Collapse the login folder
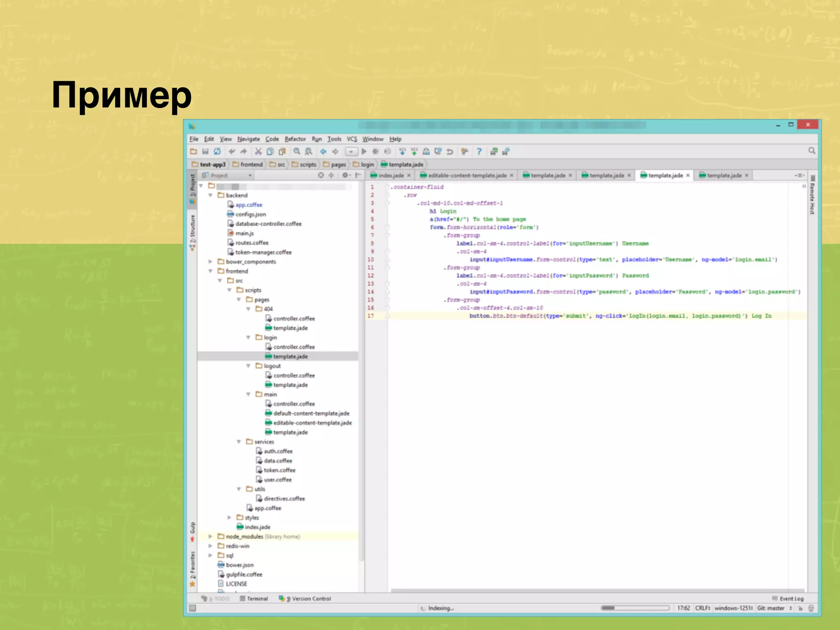Screen dimensions: 840x630 [x=248, y=337]
